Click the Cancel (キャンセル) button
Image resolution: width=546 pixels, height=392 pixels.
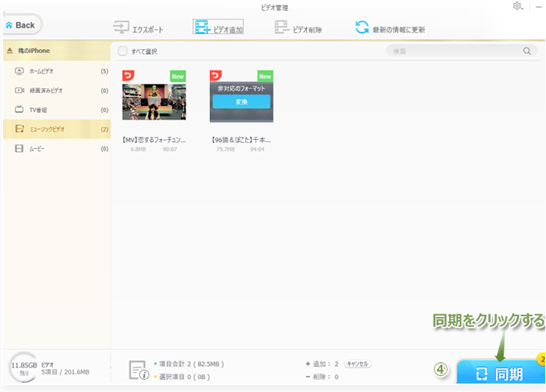tap(357, 364)
